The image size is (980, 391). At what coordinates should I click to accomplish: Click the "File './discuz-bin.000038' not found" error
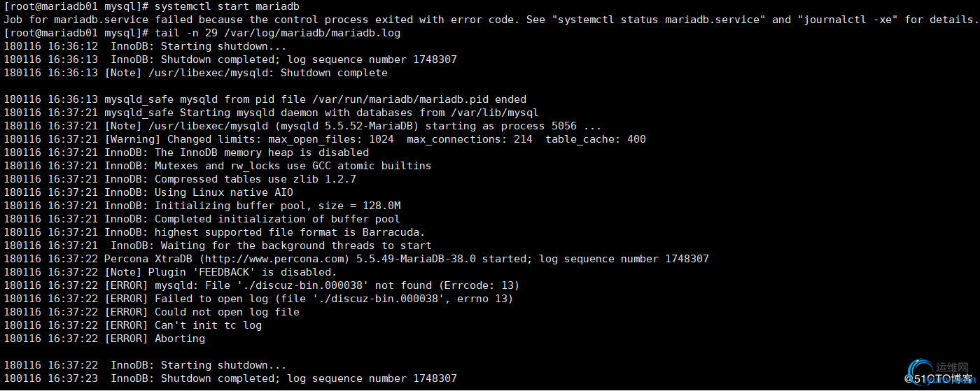tap(337, 285)
